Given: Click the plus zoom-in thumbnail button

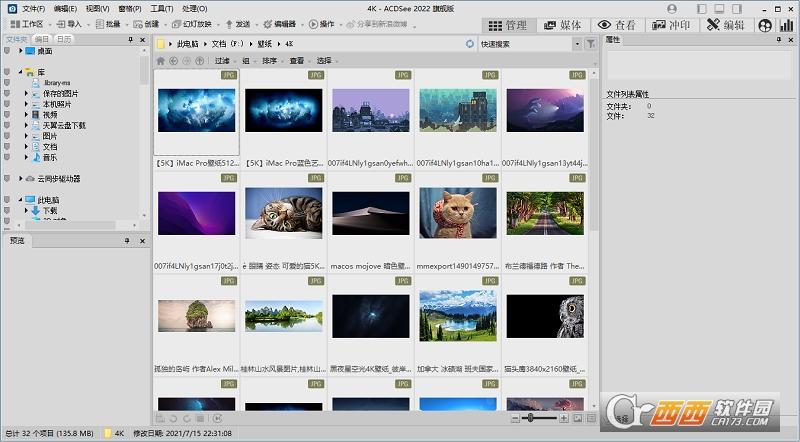Looking at the screenshot, I should pyautogui.click(x=564, y=419).
